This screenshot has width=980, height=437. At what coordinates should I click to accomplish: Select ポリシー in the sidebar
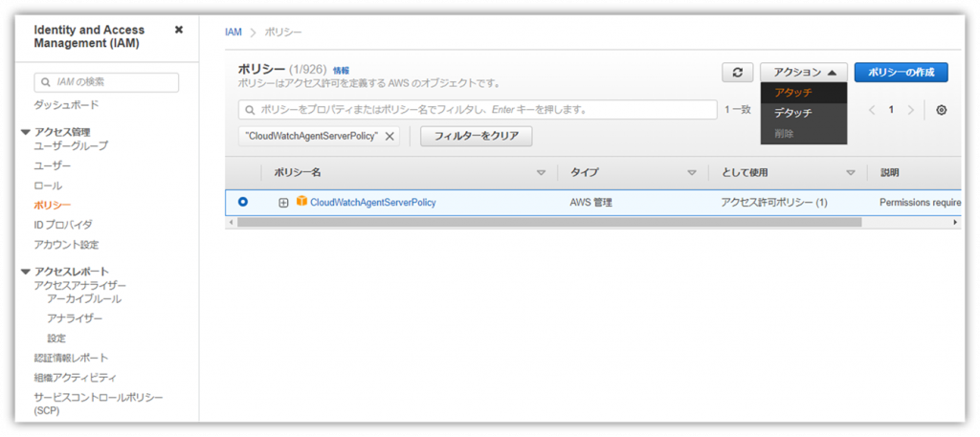pyautogui.click(x=53, y=205)
